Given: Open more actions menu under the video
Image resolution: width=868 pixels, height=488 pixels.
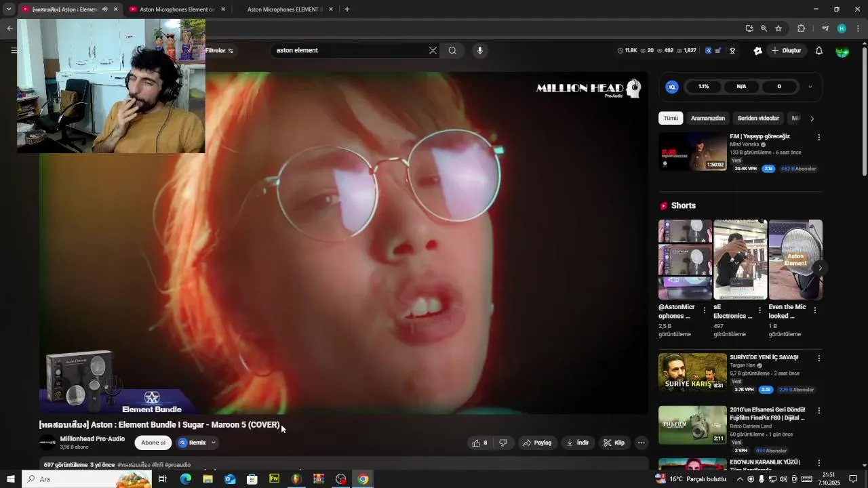Looking at the screenshot, I should [x=641, y=443].
